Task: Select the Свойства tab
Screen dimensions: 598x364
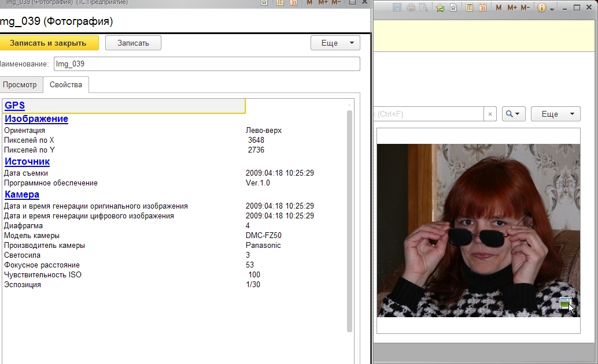Action: 66,85
